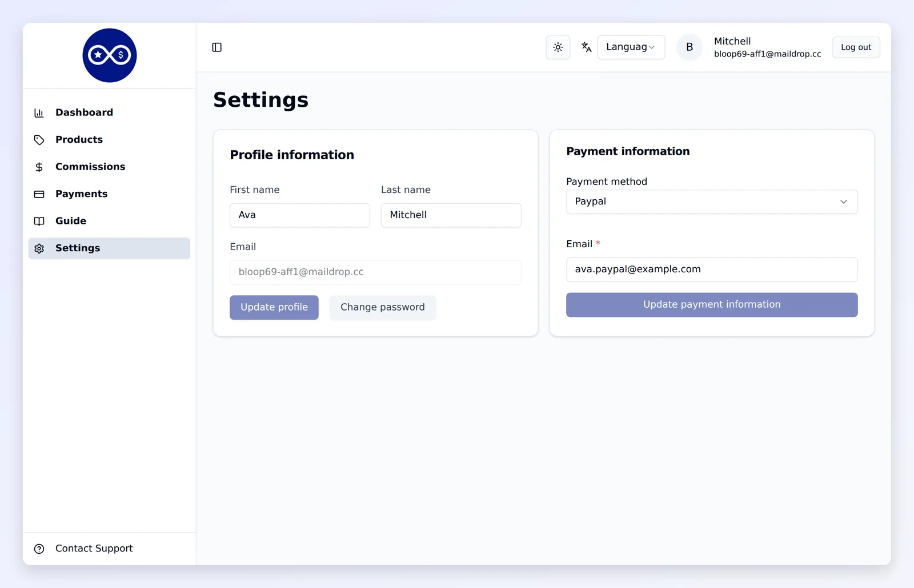Click the Payment method label
Viewport: 914px width, 588px height.
(607, 182)
